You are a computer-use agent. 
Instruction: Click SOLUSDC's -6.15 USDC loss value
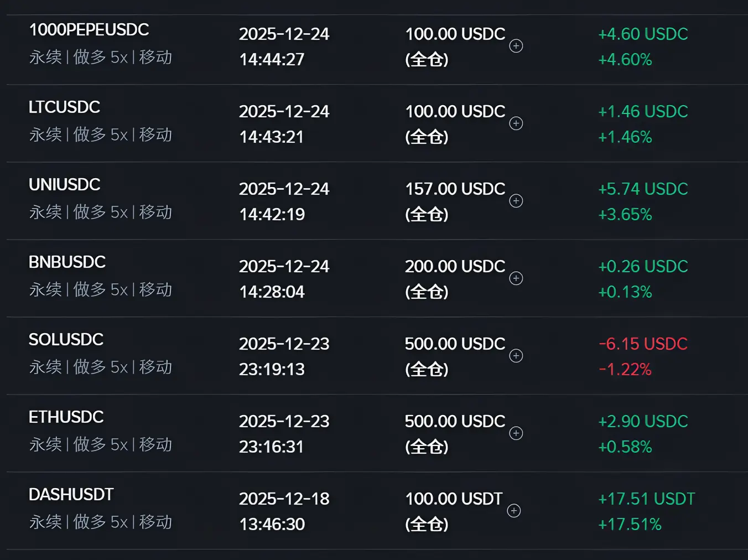pyautogui.click(x=643, y=344)
